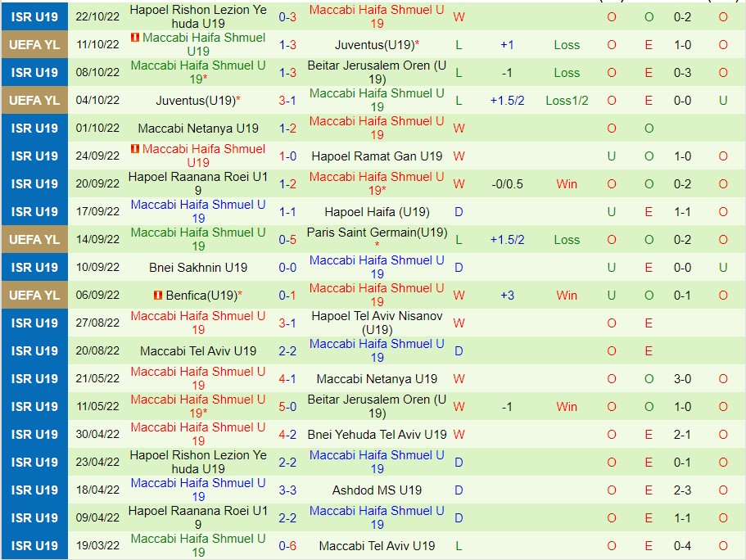Image resolution: width=746 pixels, height=560 pixels.
Task: Select Loss1/2 result on 04/10/22 row
Action: coord(567,101)
